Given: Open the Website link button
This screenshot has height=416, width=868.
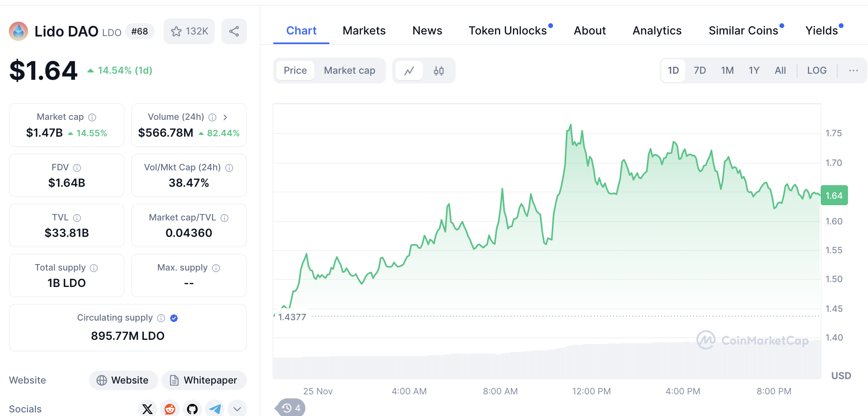Looking at the screenshot, I should coord(123,380).
